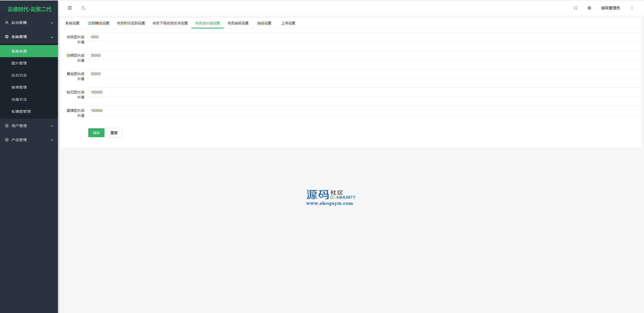Expand the 产品管理 menu arrow
The image size is (644, 313).
[x=52, y=140]
